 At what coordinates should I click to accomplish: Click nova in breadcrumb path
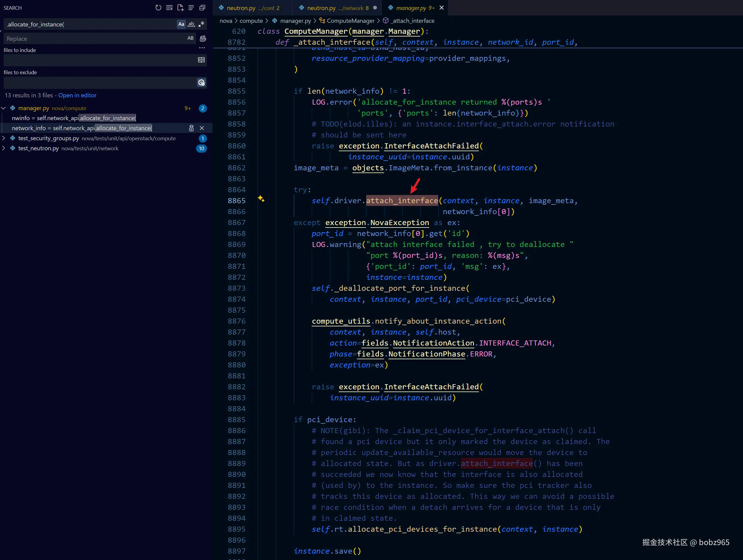point(226,21)
